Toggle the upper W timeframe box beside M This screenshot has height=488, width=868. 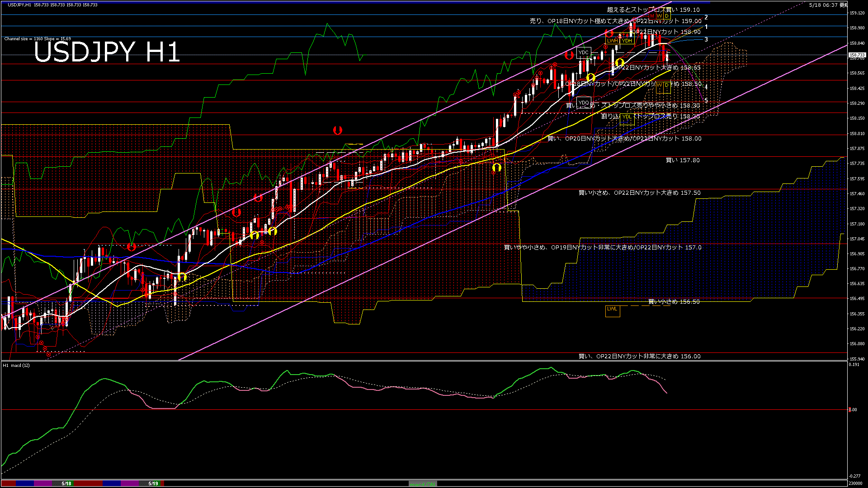point(660,16)
